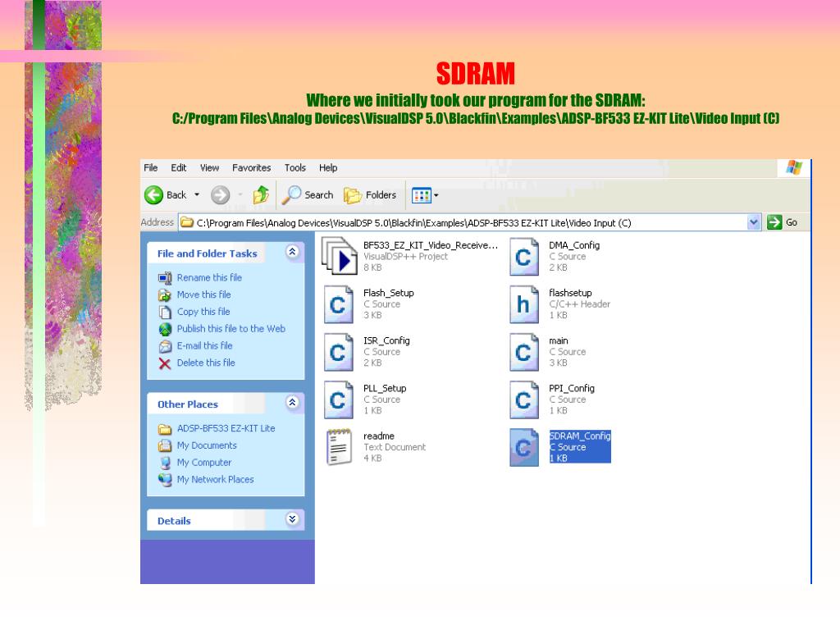Open the Favorites menu
Viewport: 840px width, 630px height.
tap(251, 167)
